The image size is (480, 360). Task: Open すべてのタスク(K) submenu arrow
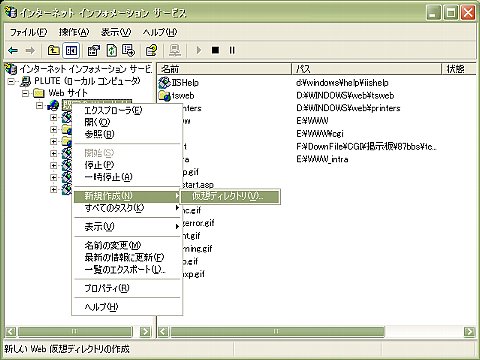(x=177, y=208)
